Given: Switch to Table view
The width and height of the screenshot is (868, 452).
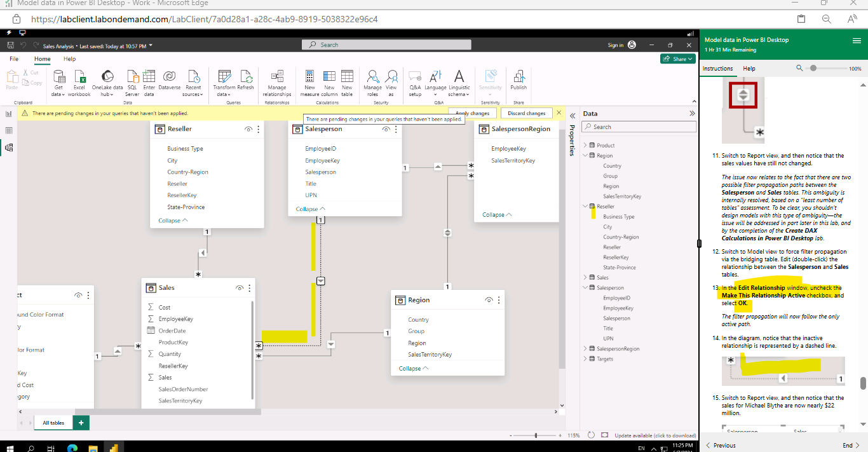Looking at the screenshot, I should point(9,130).
